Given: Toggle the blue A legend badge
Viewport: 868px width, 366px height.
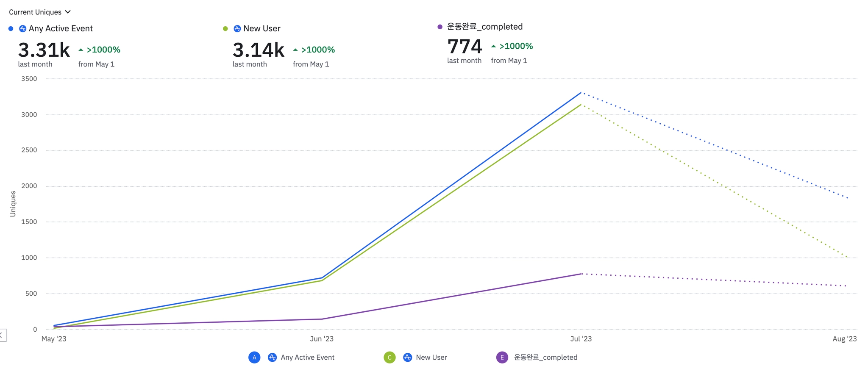Looking at the screenshot, I should pyautogui.click(x=254, y=358).
